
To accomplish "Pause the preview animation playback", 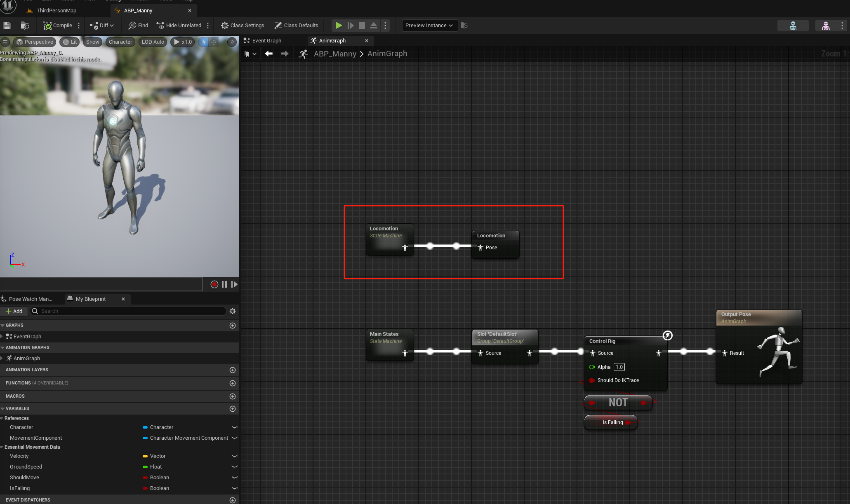I will [224, 284].
